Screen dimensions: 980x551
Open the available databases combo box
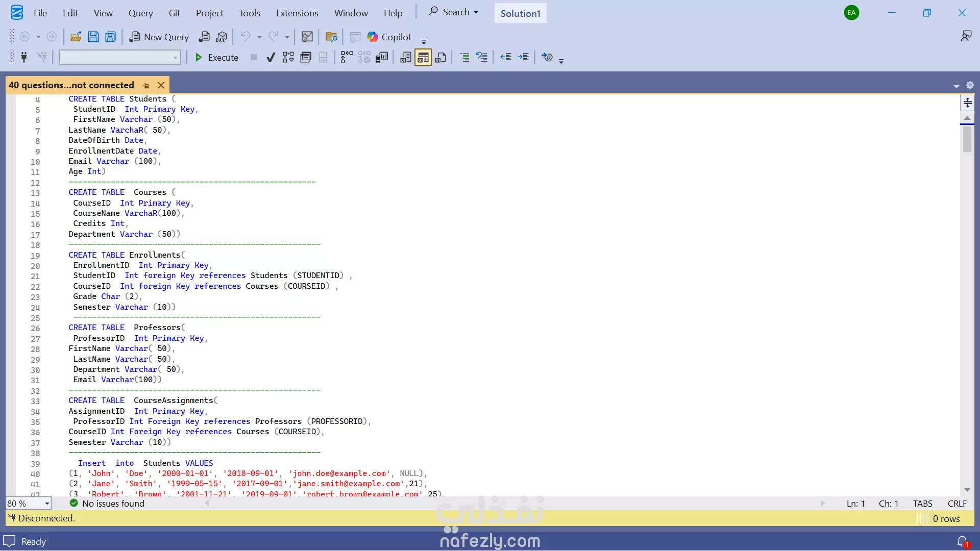point(120,57)
